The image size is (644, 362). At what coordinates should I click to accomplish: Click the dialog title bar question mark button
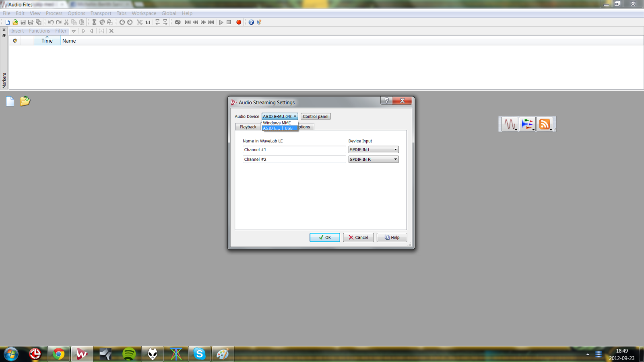click(x=386, y=101)
